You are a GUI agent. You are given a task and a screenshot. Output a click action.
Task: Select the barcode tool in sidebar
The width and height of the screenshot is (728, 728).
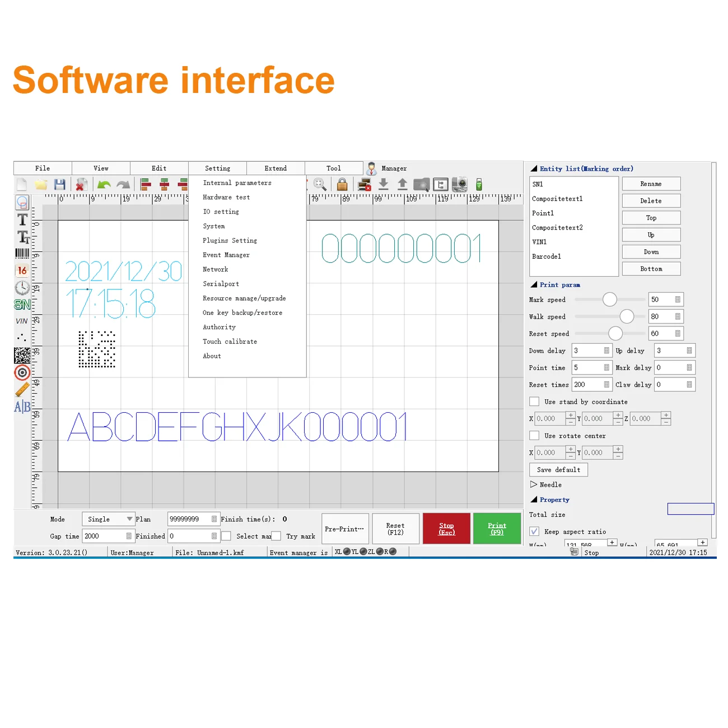22,254
